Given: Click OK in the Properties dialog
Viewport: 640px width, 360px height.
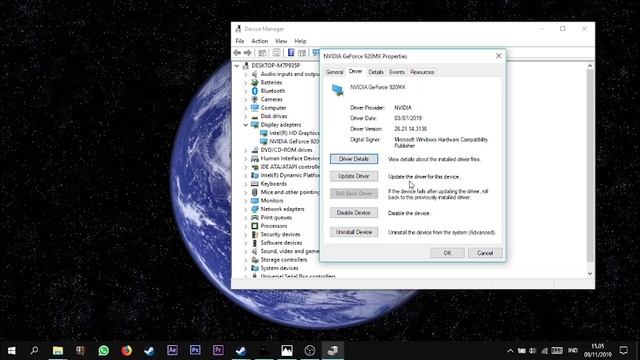Looking at the screenshot, I should (447, 253).
